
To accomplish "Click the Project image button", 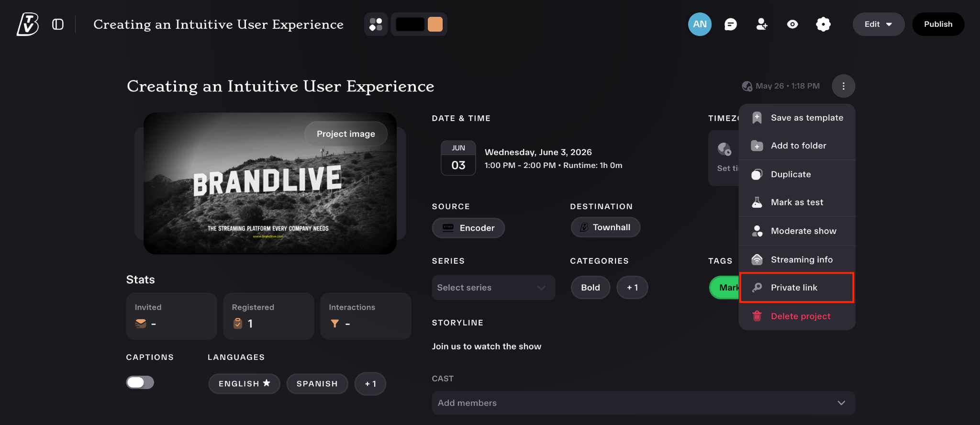I will coord(346,134).
